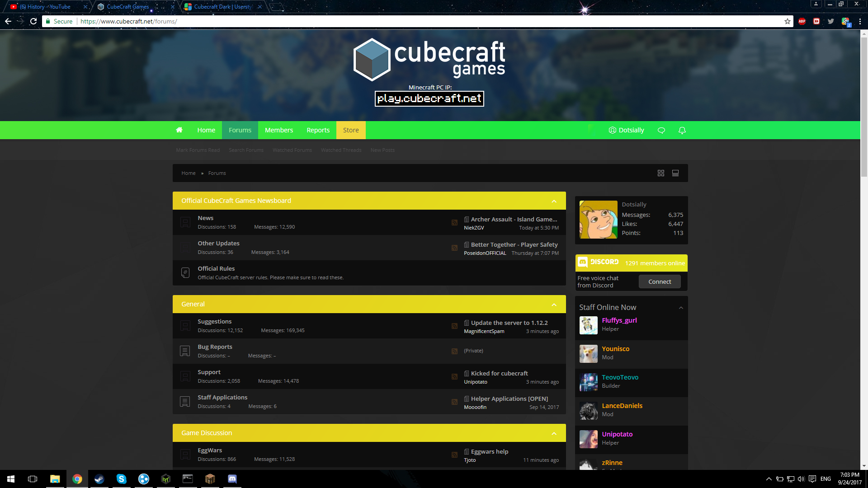The image size is (868, 488).
Task: Open TeovoTeovo staff profile link
Action: click(620, 377)
